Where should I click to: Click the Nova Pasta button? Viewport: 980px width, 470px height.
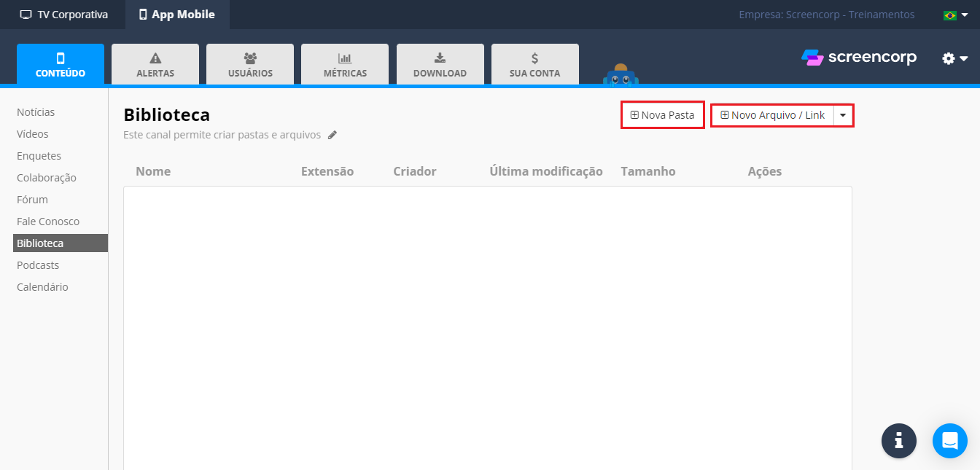tap(662, 115)
